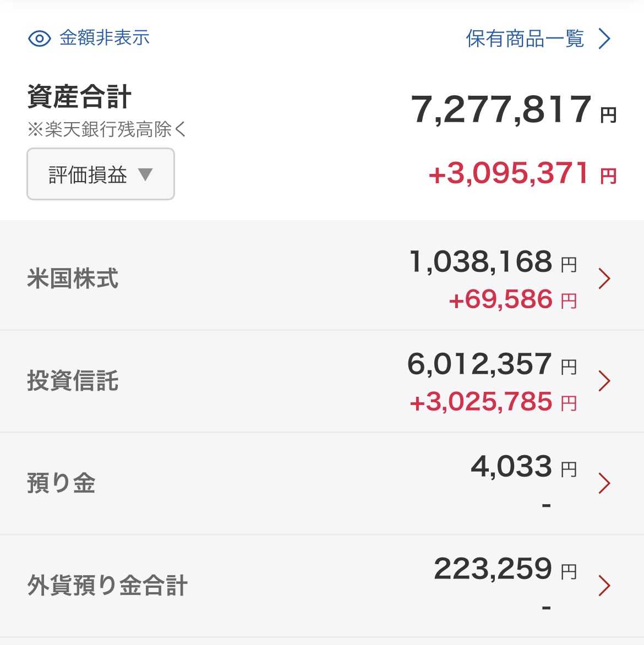Tap the 金額非表示 text label
This screenshot has width=644, height=645.
(x=105, y=38)
